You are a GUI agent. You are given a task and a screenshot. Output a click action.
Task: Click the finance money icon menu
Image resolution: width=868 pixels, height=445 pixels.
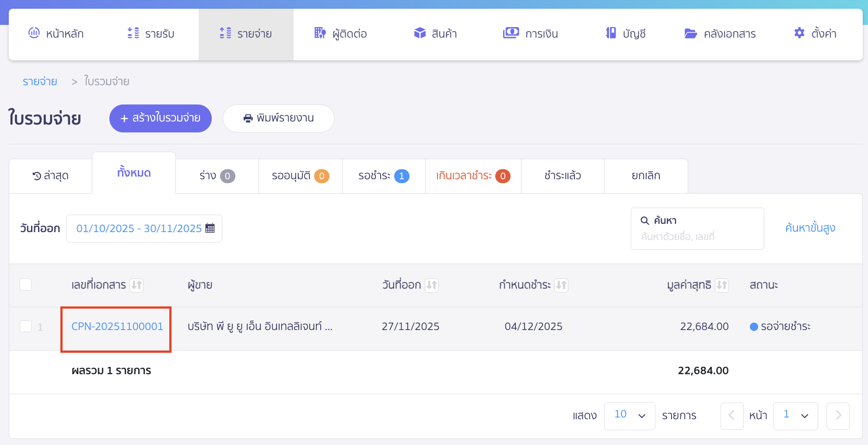(x=511, y=33)
